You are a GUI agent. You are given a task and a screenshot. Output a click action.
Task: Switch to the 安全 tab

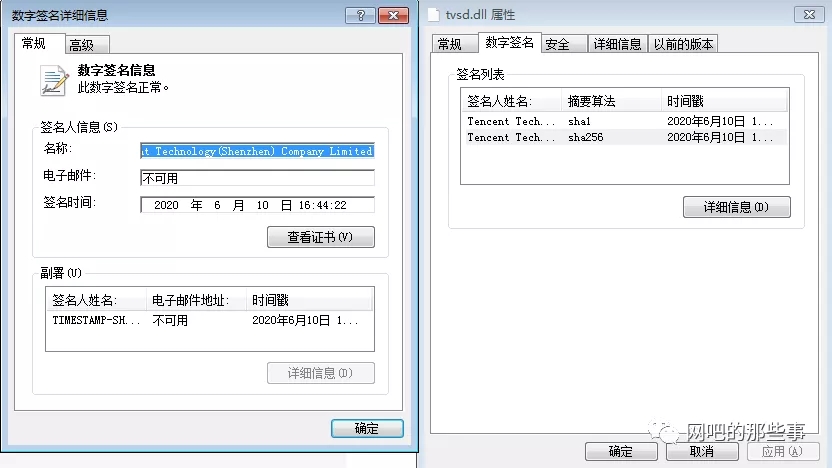point(564,44)
